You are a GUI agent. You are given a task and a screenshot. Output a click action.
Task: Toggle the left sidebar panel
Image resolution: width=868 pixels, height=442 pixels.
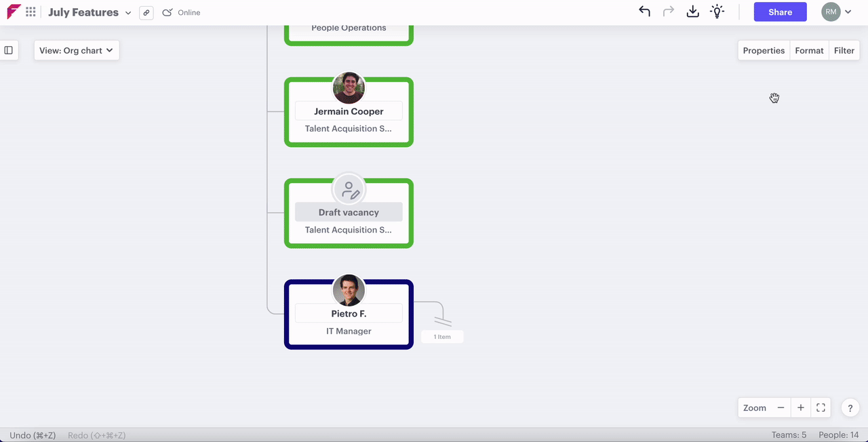(9, 50)
